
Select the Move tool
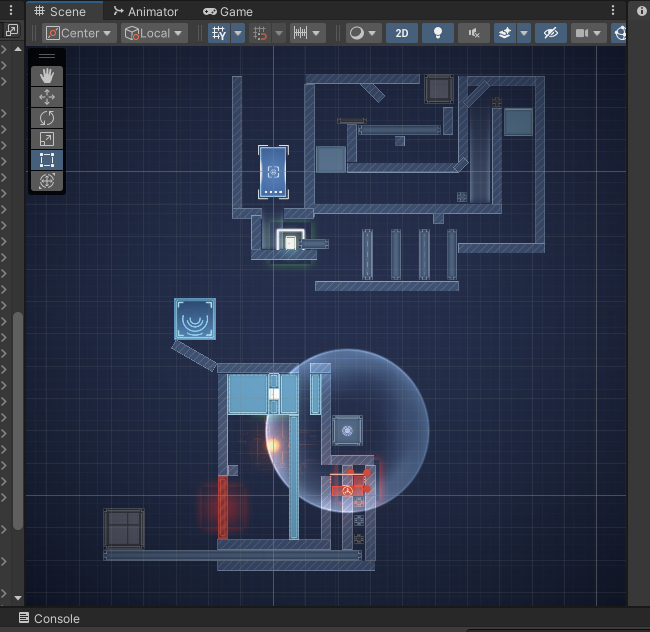(x=47, y=97)
